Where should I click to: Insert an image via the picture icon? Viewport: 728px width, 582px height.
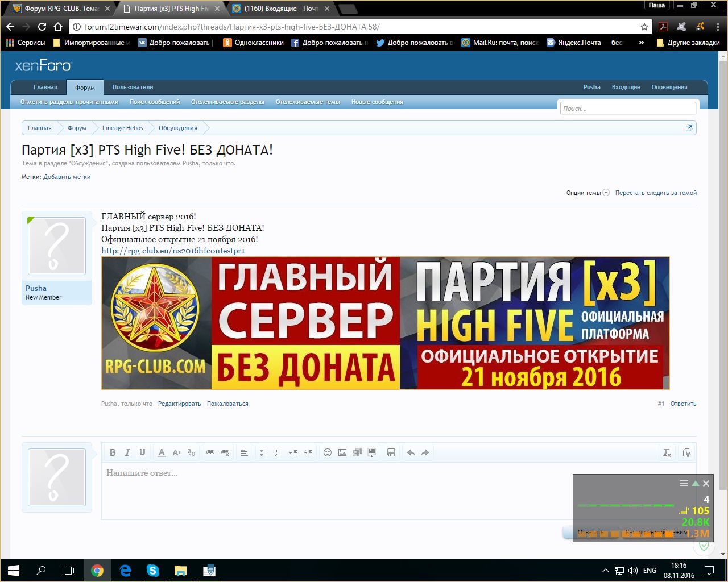342,452
